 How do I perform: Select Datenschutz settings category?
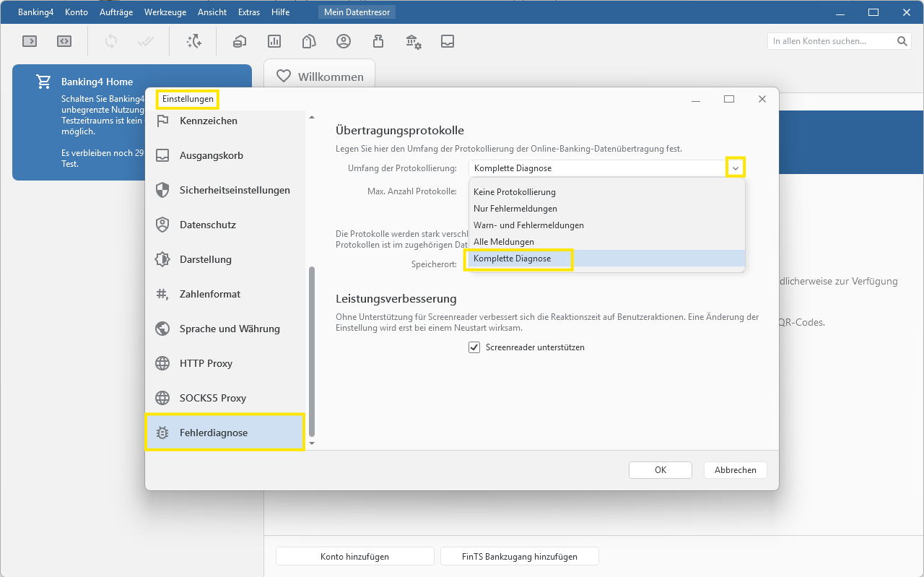pos(225,225)
